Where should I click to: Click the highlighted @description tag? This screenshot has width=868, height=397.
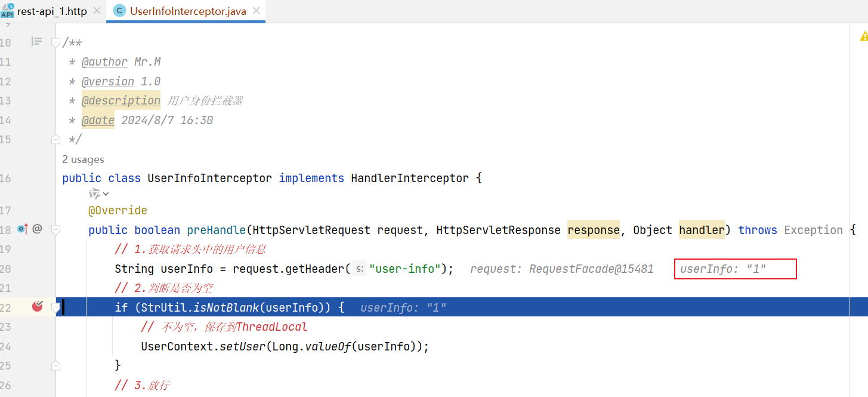tap(121, 100)
